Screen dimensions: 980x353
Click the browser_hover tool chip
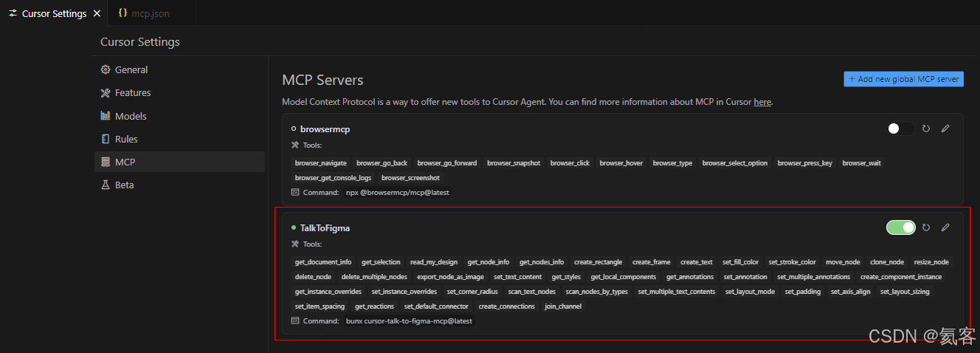621,163
